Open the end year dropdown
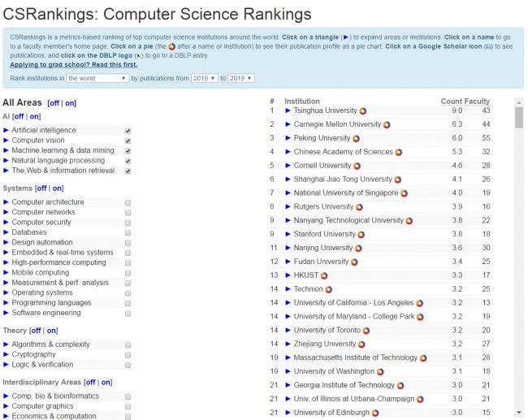 pos(241,78)
